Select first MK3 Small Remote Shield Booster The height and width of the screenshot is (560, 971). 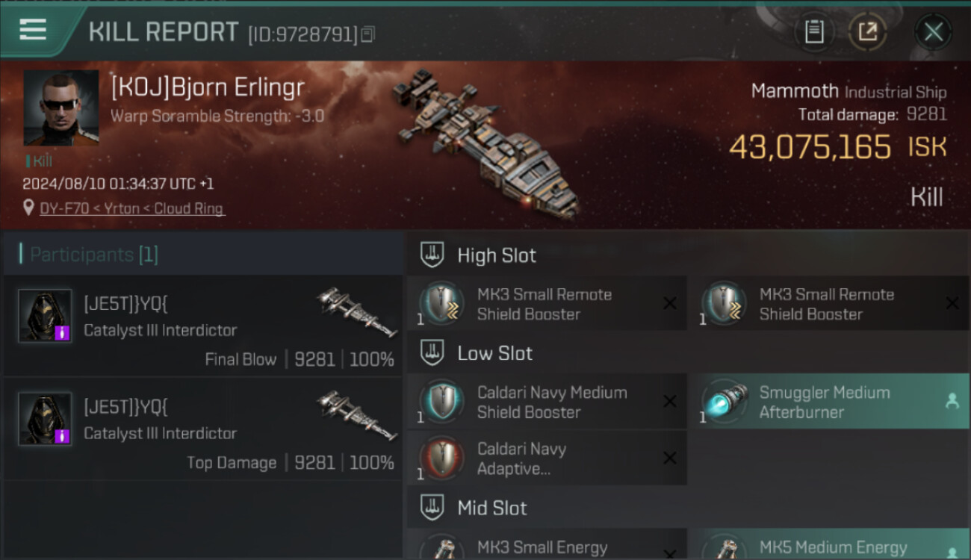547,304
